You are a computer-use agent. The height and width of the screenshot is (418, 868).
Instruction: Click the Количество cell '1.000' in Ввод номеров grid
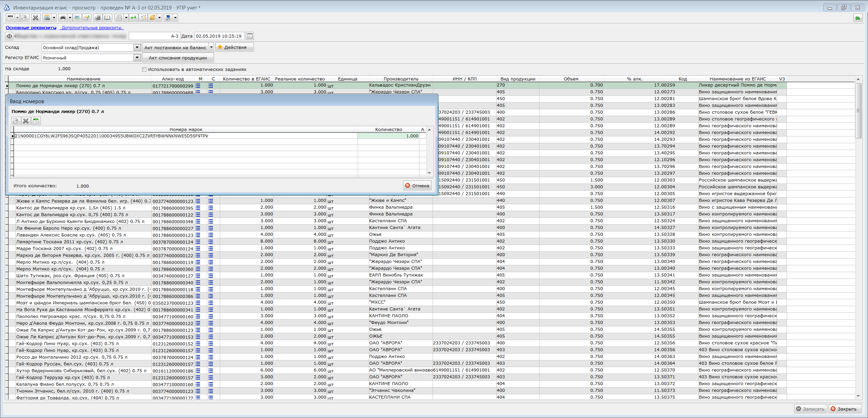click(x=388, y=136)
